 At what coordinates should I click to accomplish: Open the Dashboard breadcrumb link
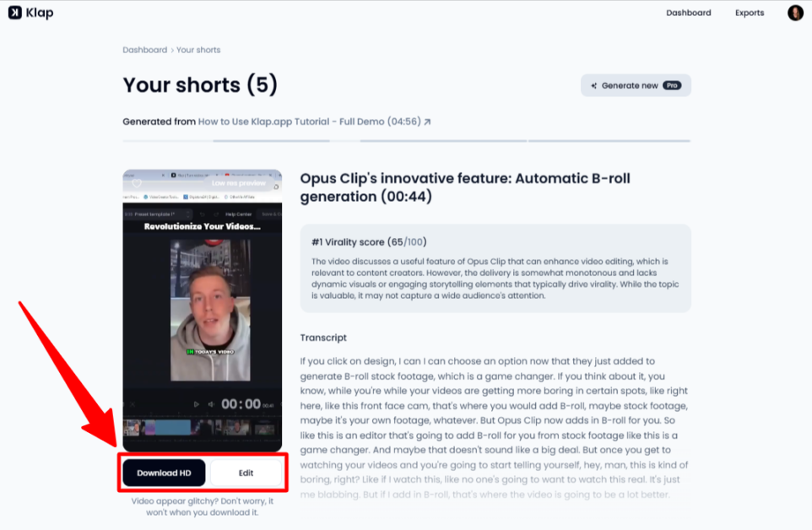click(x=144, y=50)
